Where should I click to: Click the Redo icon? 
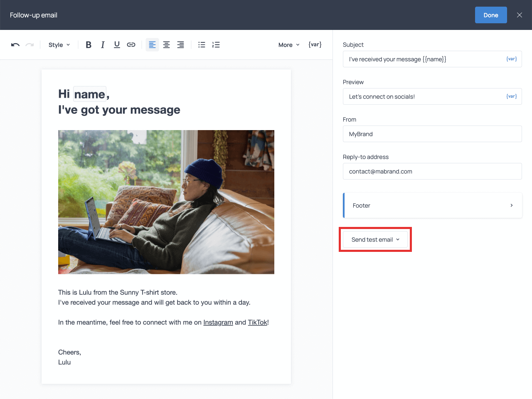click(x=28, y=44)
